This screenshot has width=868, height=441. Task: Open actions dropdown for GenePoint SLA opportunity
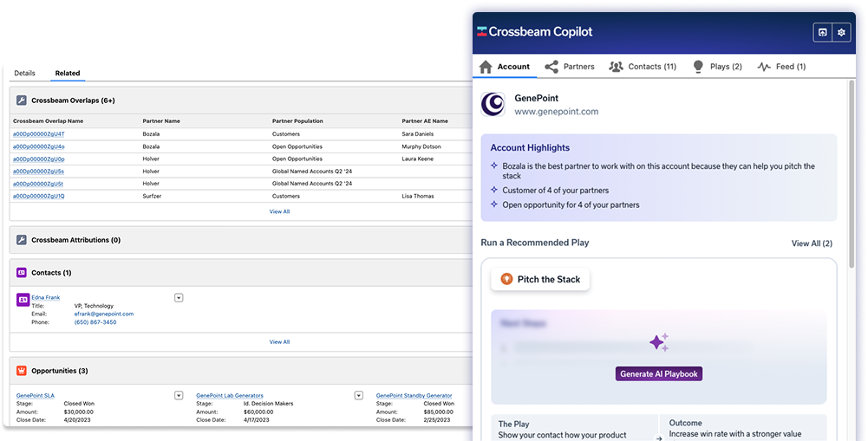tap(179, 395)
